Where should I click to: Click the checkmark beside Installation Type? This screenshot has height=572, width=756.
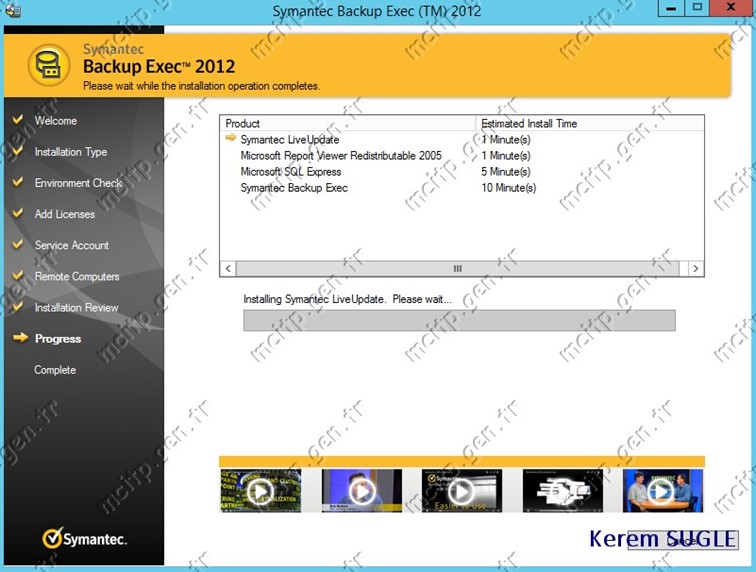18,150
